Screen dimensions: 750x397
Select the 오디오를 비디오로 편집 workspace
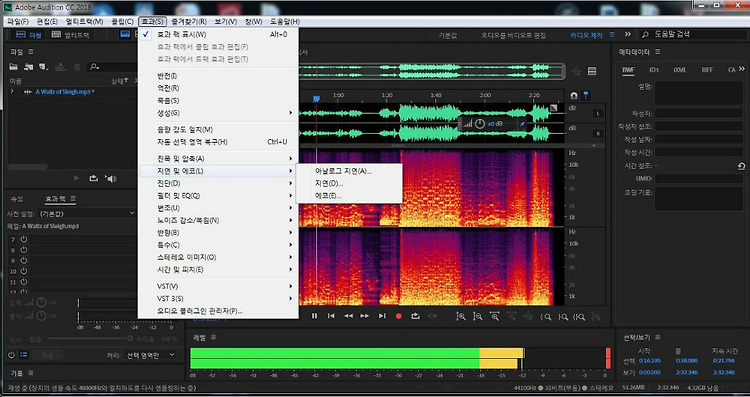click(513, 35)
